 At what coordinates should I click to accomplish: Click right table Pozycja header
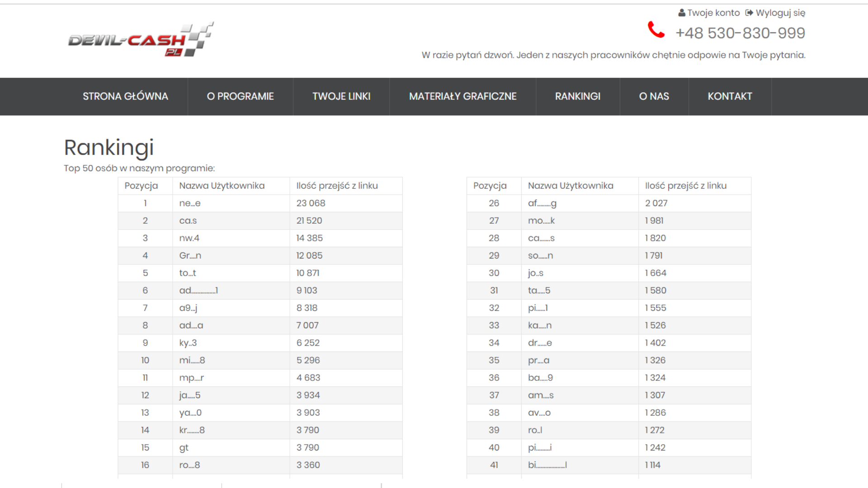coord(490,186)
